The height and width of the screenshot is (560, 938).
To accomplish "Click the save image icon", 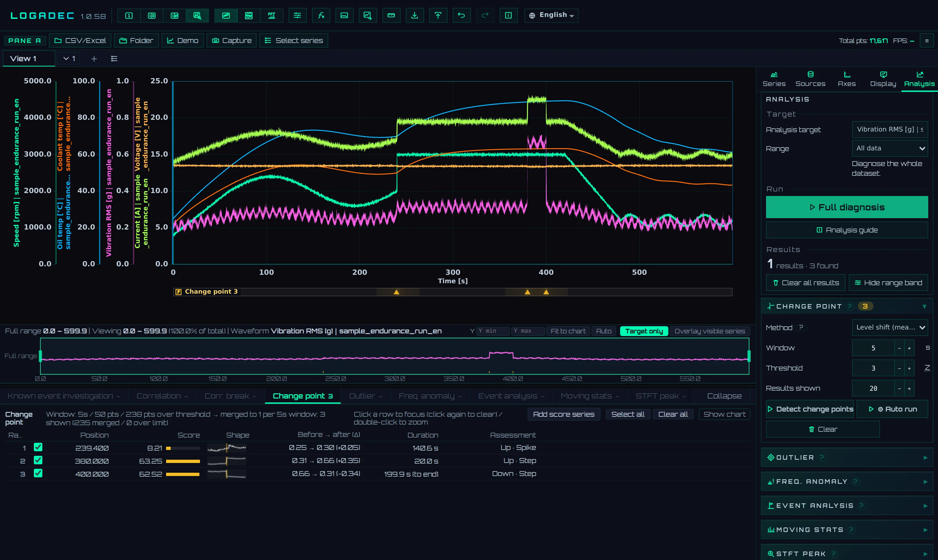I will [x=344, y=16].
